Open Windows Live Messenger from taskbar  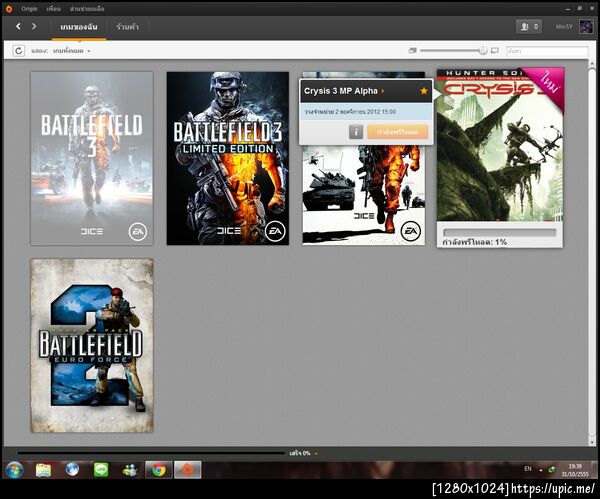130,470
